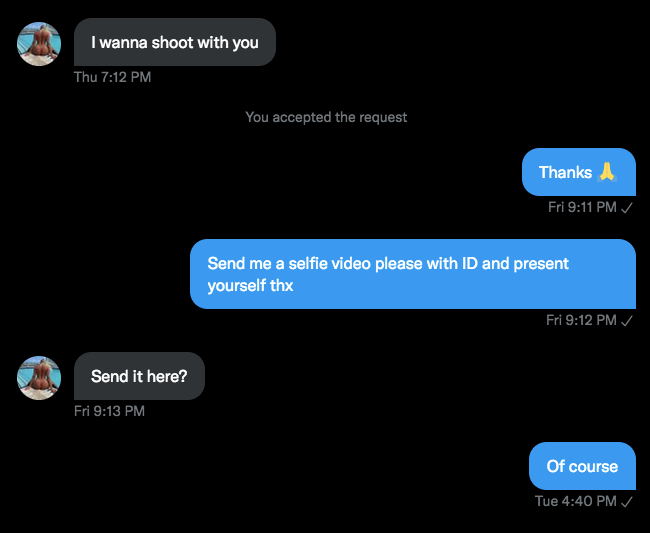Select the "Tue 4:40 PM" timestamp

click(575, 501)
